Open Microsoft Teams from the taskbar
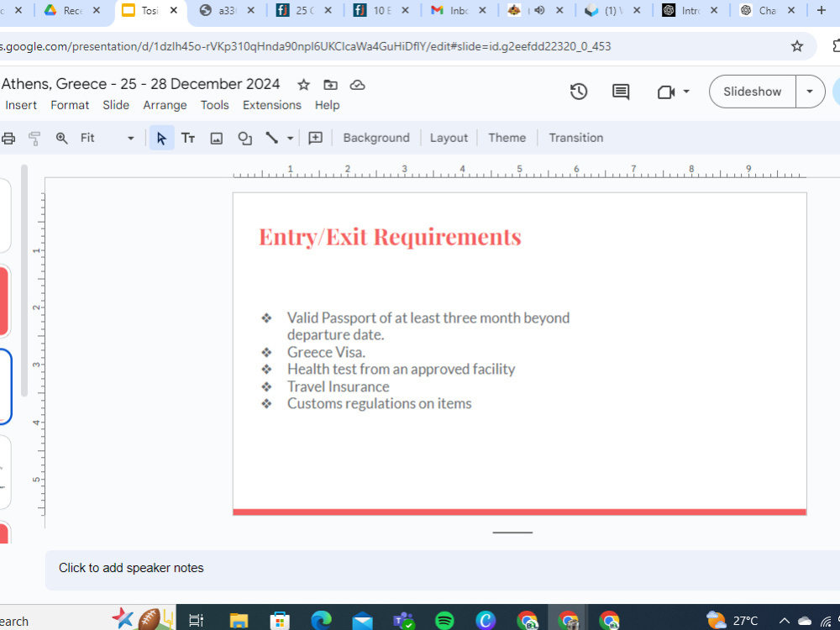 coord(403,621)
